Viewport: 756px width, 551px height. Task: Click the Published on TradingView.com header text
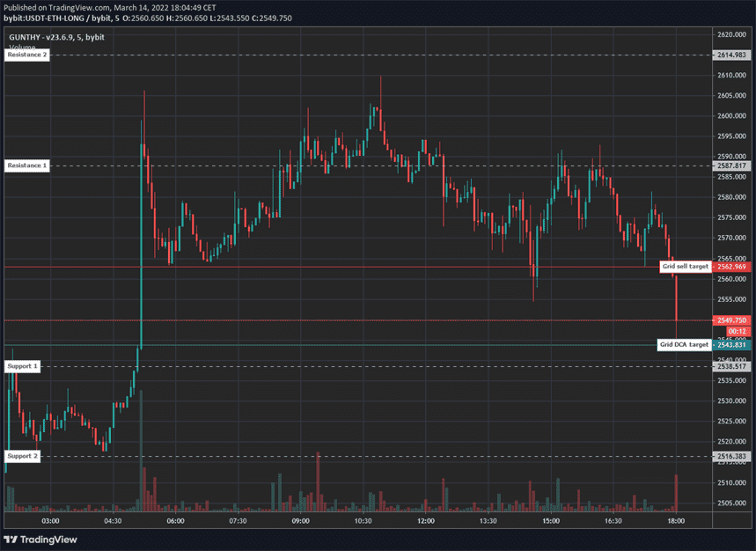(110, 7)
